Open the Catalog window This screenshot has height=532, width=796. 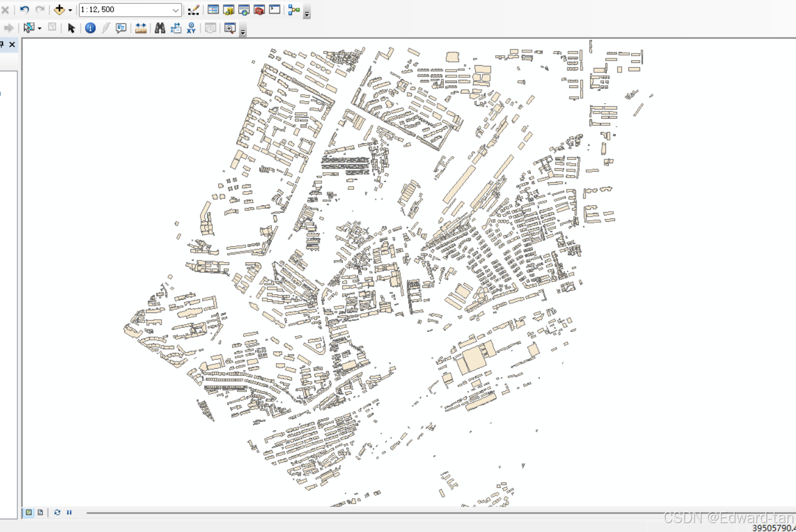(x=228, y=9)
